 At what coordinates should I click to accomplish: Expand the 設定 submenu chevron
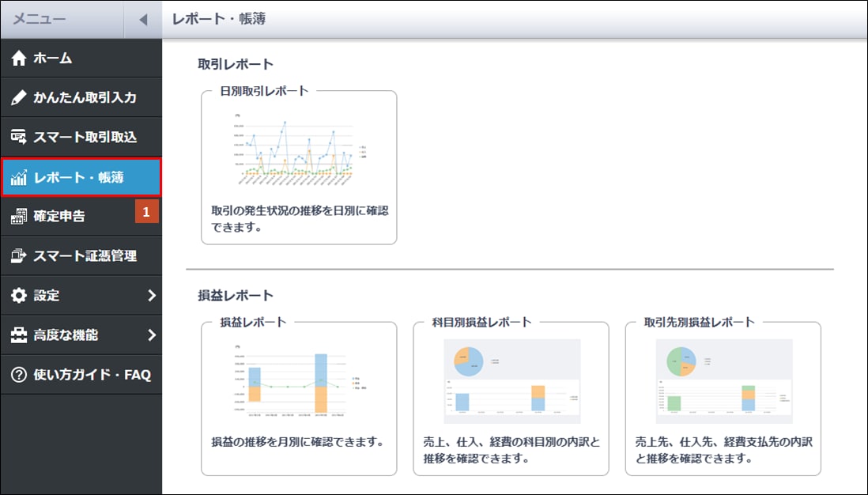[151, 296]
